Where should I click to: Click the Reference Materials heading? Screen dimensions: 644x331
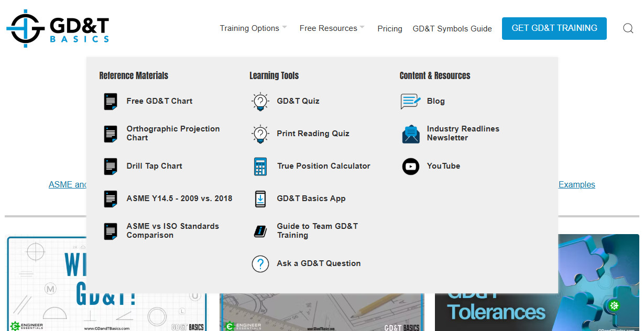point(134,75)
